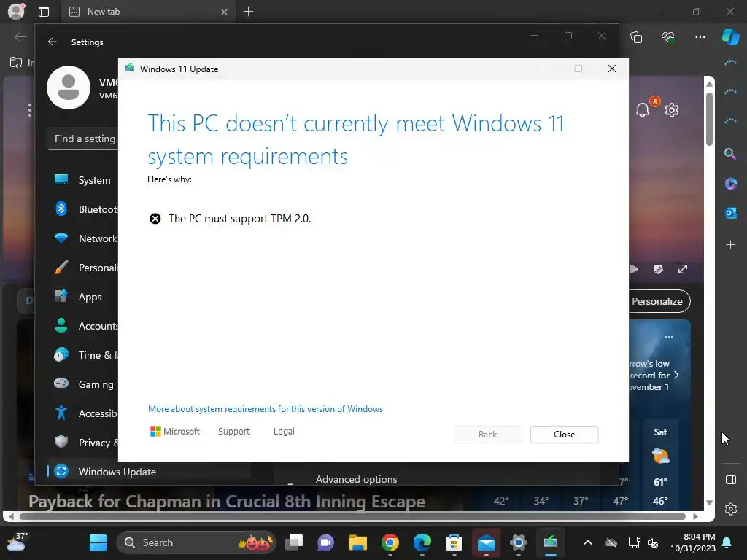Image resolution: width=747 pixels, height=560 pixels.
Task: Open the Legal link in update dialog
Action: tap(284, 432)
